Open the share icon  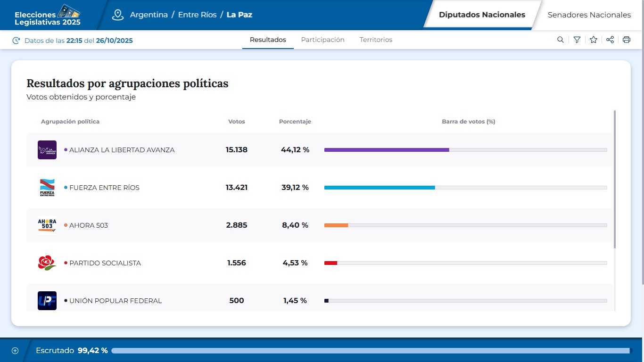coord(610,40)
